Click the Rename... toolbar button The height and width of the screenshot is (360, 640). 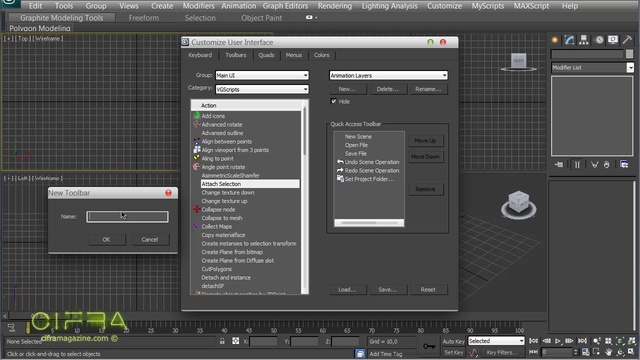click(x=428, y=89)
